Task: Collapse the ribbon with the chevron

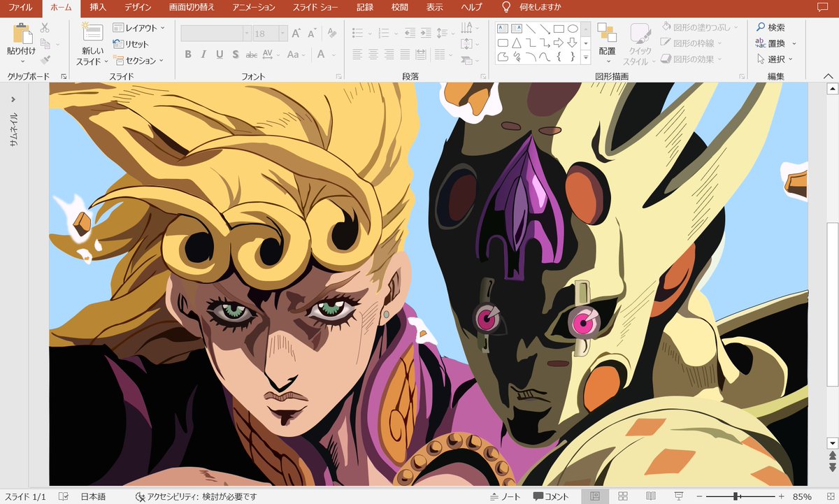Action: click(x=828, y=76)
